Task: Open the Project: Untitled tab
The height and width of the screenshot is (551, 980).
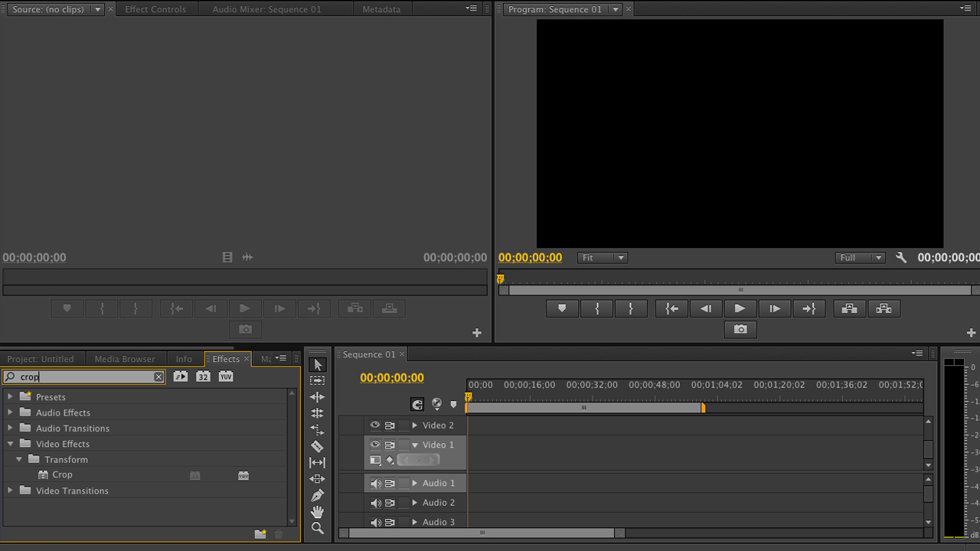Action: (41, 359)
